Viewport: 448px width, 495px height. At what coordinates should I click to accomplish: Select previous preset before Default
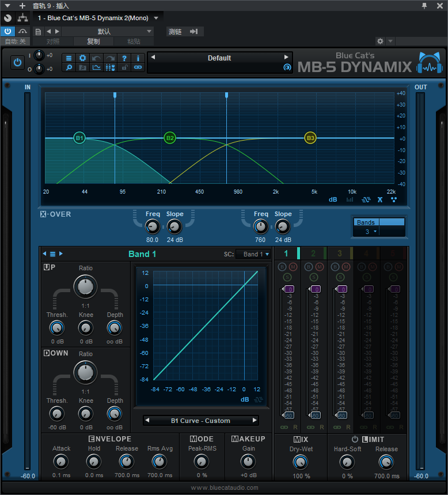[153, 57]
